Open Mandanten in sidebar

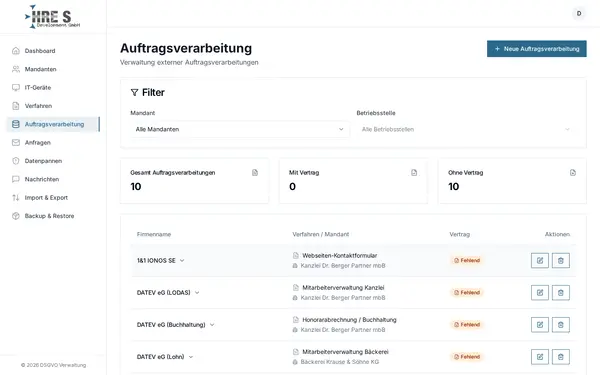tap(53, 69)
